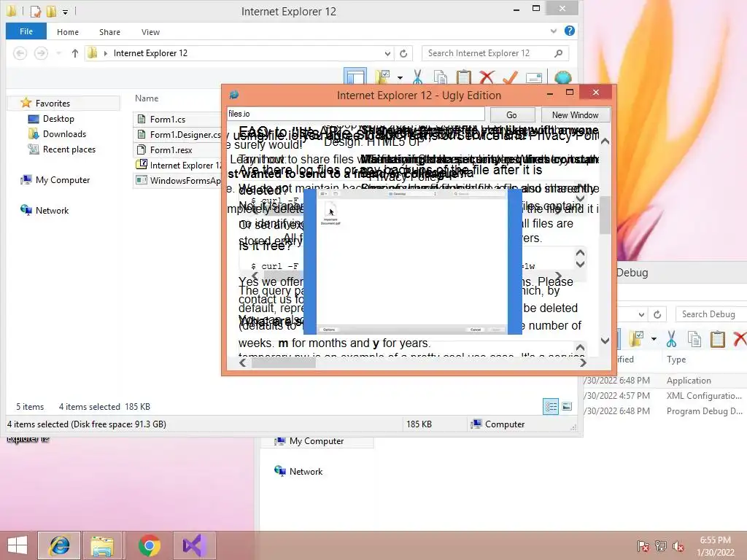
Task: Click the red X Delete icon in Internet Explorer 12 folder toolbar
Action: click(x=487, y=77)
